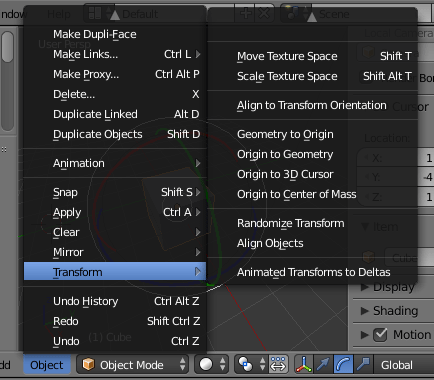Expand the Mirror submenu

click(115, 252)
